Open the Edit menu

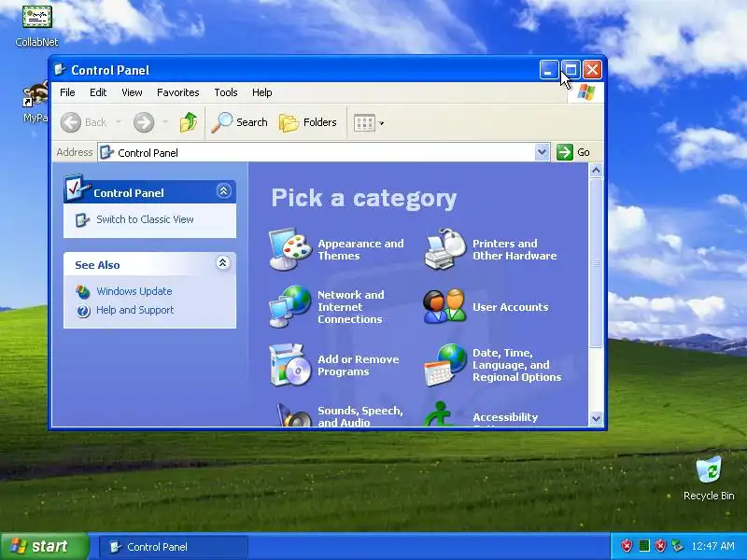point(98,92)
